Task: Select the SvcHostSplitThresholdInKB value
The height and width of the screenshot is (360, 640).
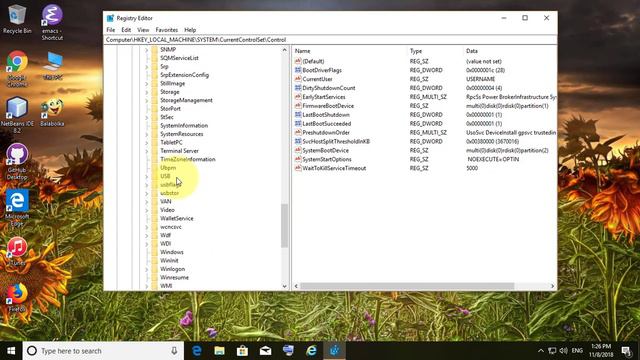Action: click(x=336, y=141)
